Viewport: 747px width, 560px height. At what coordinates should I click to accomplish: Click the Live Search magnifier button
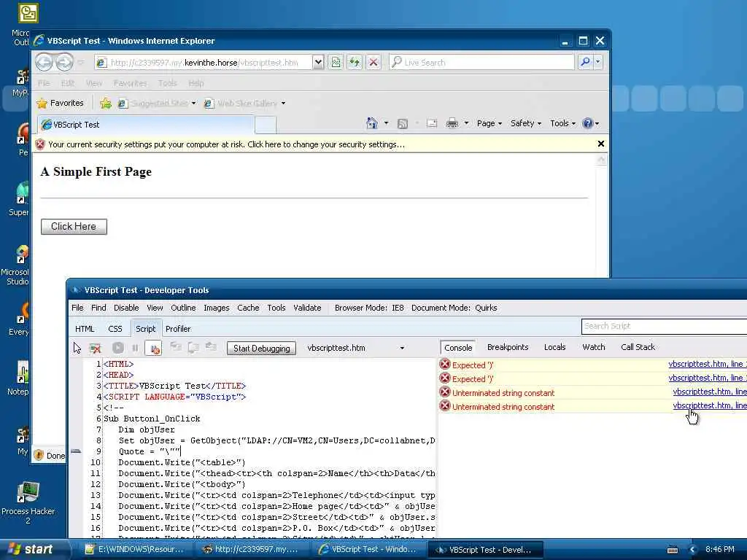(x=585, y=62)
